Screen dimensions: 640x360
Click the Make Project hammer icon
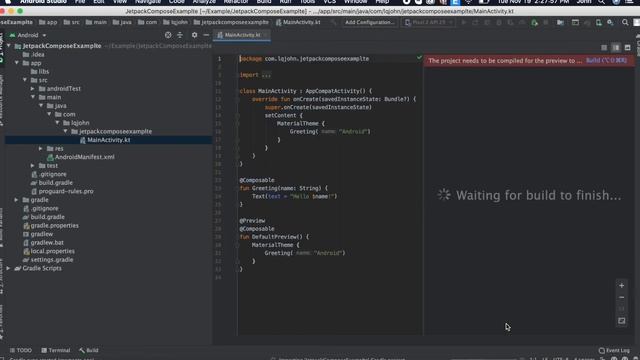[334, 22]
